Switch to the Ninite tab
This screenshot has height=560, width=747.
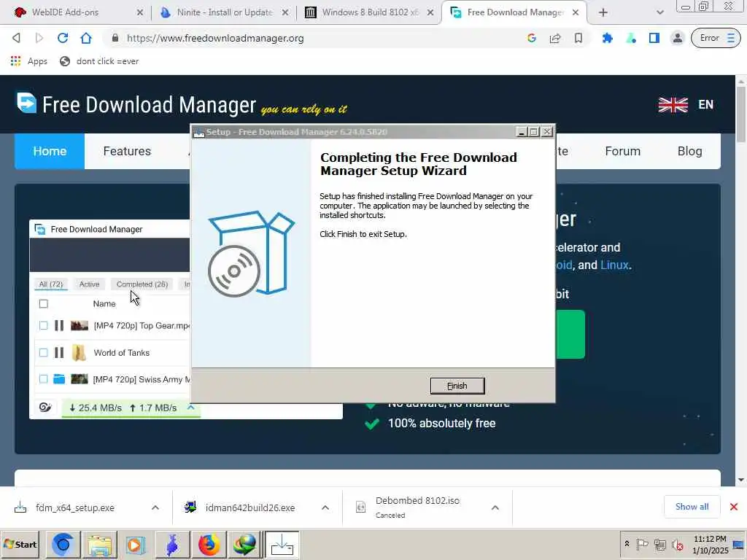click(225, 12)
